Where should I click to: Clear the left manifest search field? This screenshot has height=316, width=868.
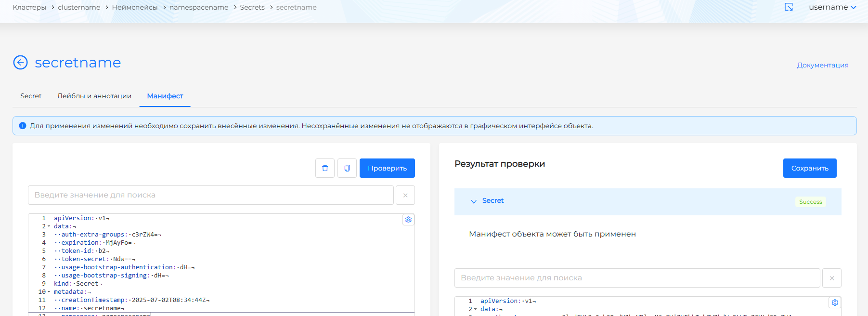click(405, 195)
